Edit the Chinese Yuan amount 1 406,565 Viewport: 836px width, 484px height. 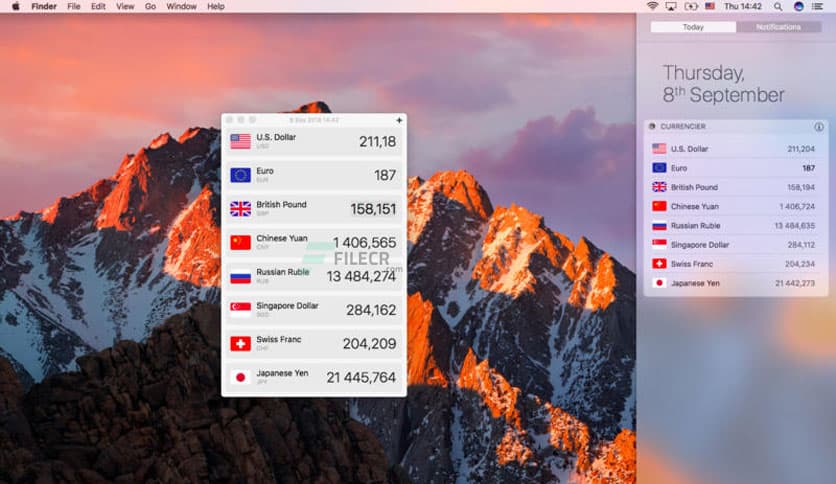coord(365,243)
